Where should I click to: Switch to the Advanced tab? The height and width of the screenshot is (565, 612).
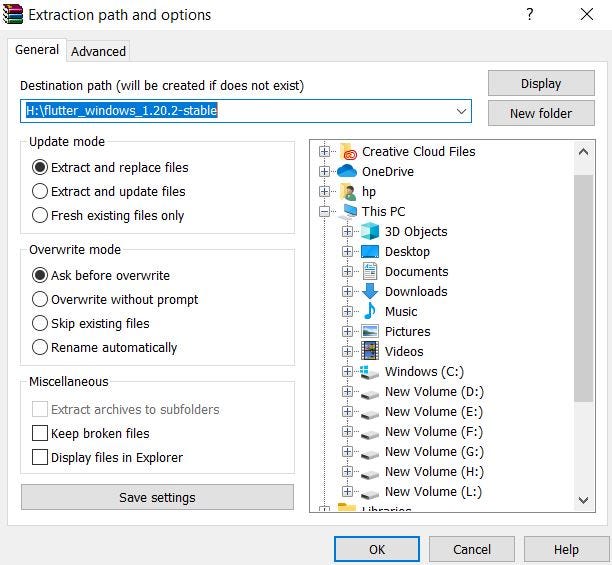[98, 51]
